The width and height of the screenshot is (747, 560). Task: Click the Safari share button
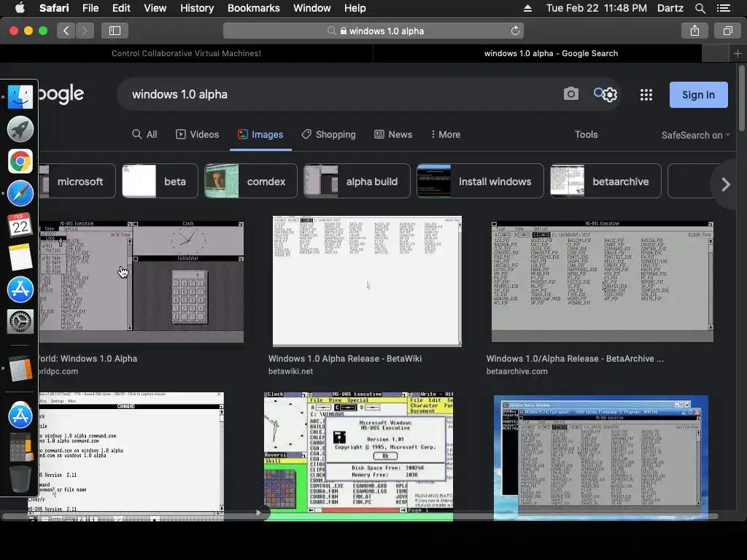(x=694, y=31)
